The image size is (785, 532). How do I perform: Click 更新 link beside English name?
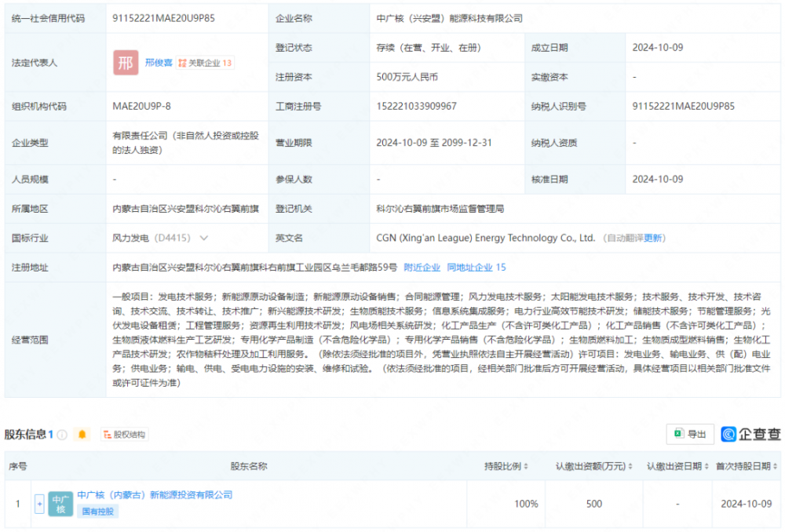pyautogui.click(x=653, y=238)
